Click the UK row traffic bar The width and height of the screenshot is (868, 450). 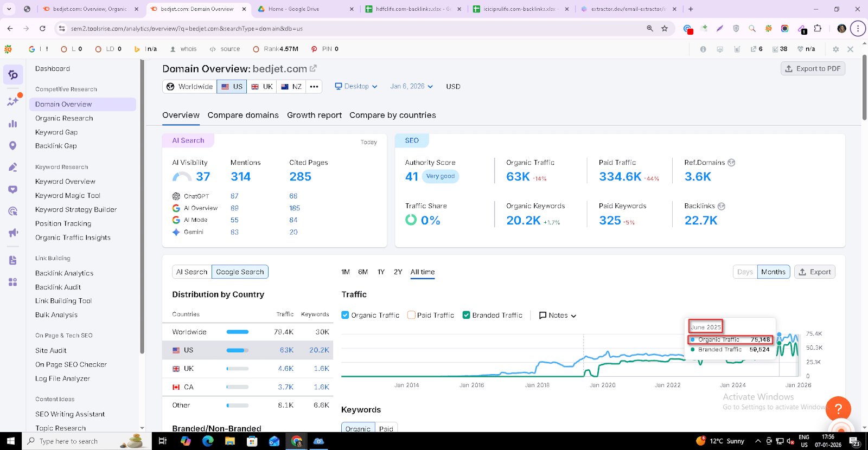pyautogui.click(x=238, y=369)
